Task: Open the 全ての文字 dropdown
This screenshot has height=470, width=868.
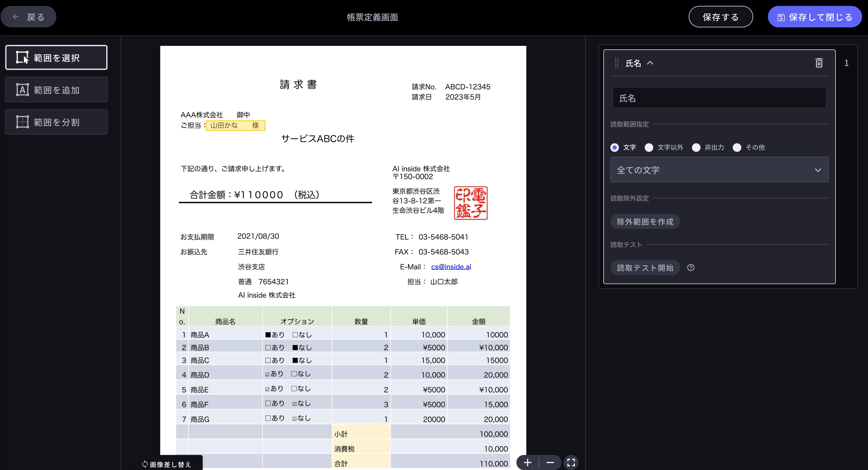Action: 719,170
